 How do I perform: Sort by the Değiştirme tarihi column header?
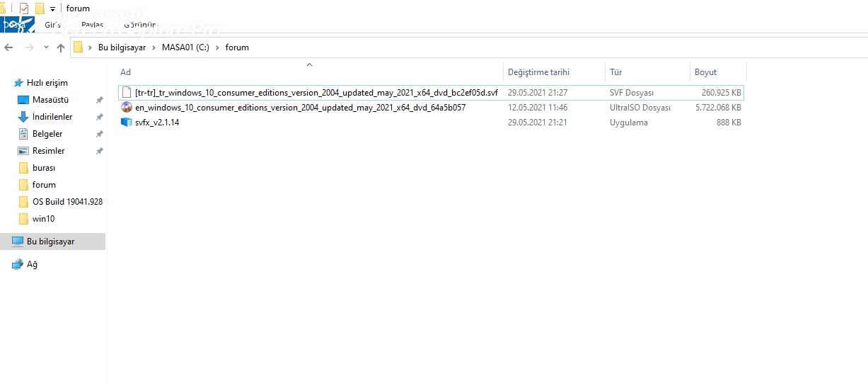click(538, 72)
